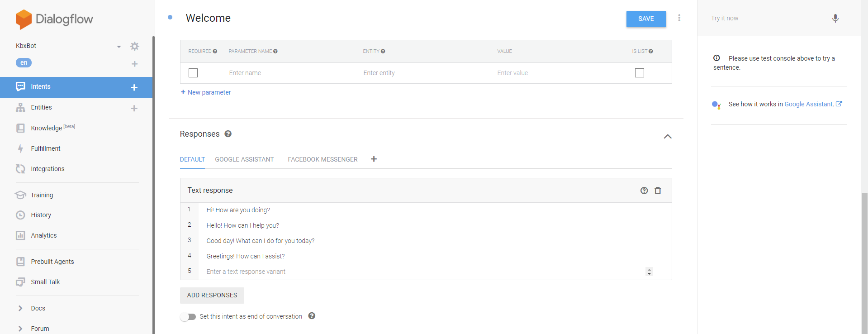
Task: Show help for end of conversation setting
Action: (x=312, y=316)
